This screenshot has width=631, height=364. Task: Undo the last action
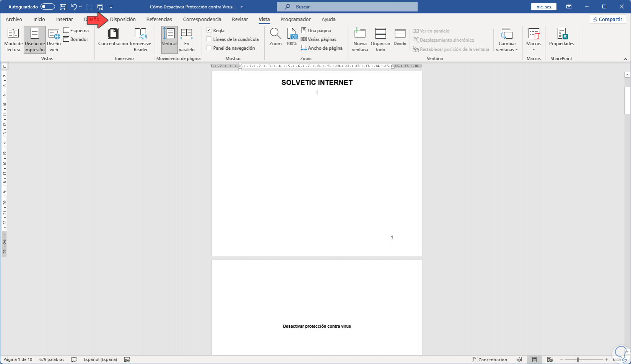pos(74,7)
